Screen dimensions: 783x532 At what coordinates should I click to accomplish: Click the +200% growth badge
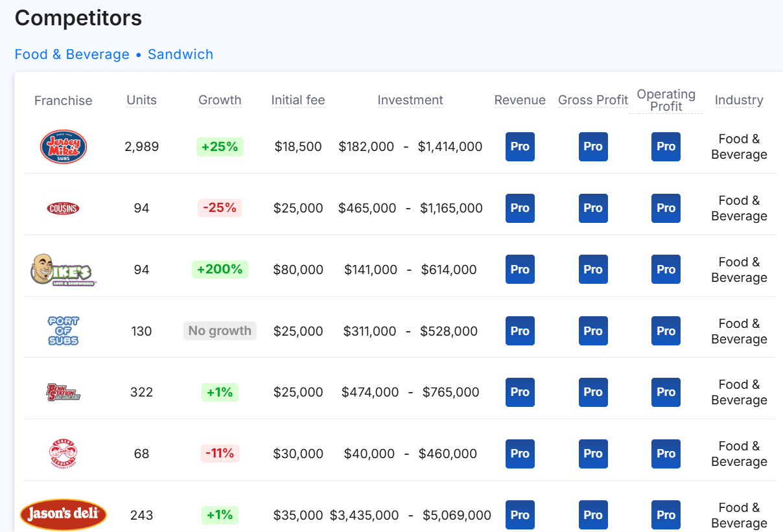click(220, 270)
